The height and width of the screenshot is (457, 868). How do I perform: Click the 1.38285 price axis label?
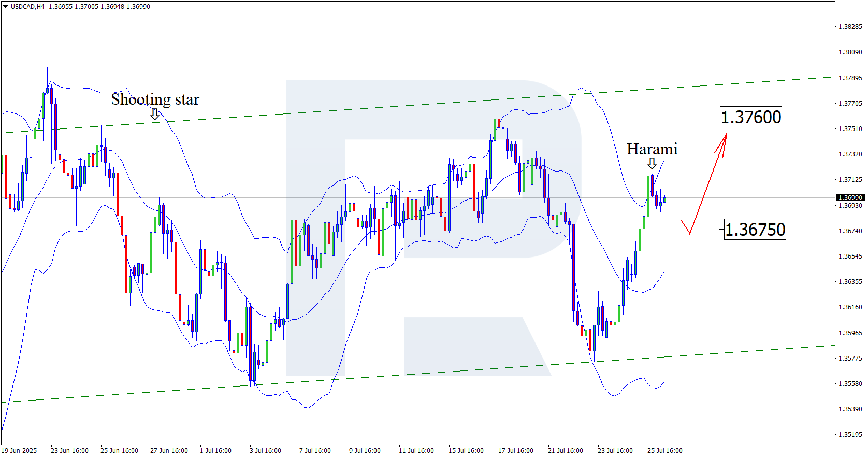(850, 26)
